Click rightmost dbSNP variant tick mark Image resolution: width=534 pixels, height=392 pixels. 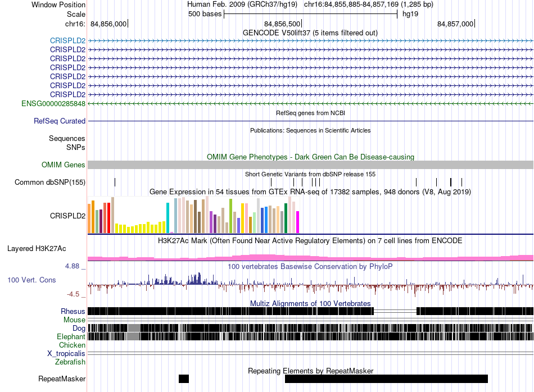pyautogui.click(x=462, y=182)
